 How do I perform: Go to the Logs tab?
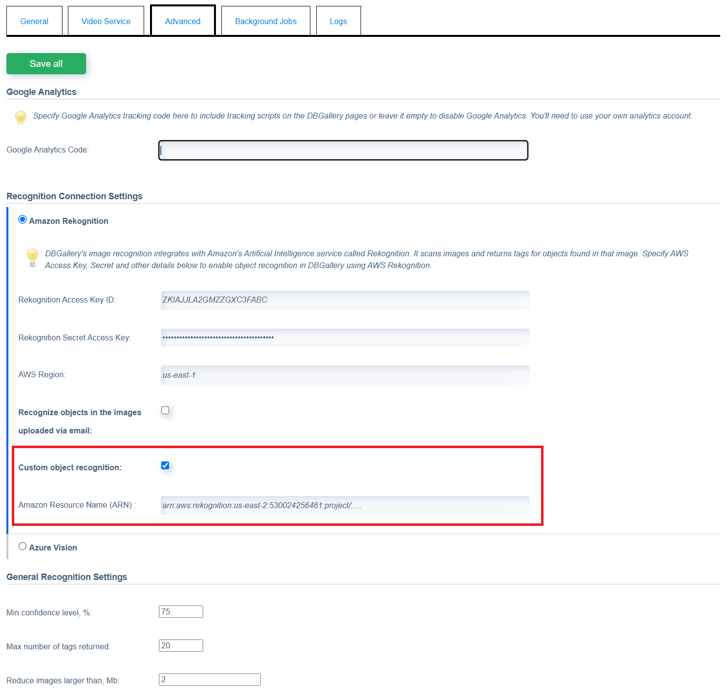click(338, 21)
